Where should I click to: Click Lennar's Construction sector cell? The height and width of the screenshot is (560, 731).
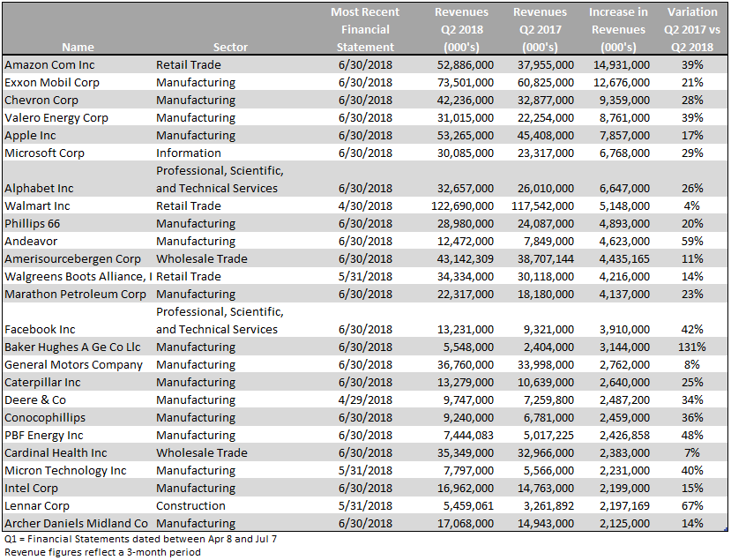point(190,506)
